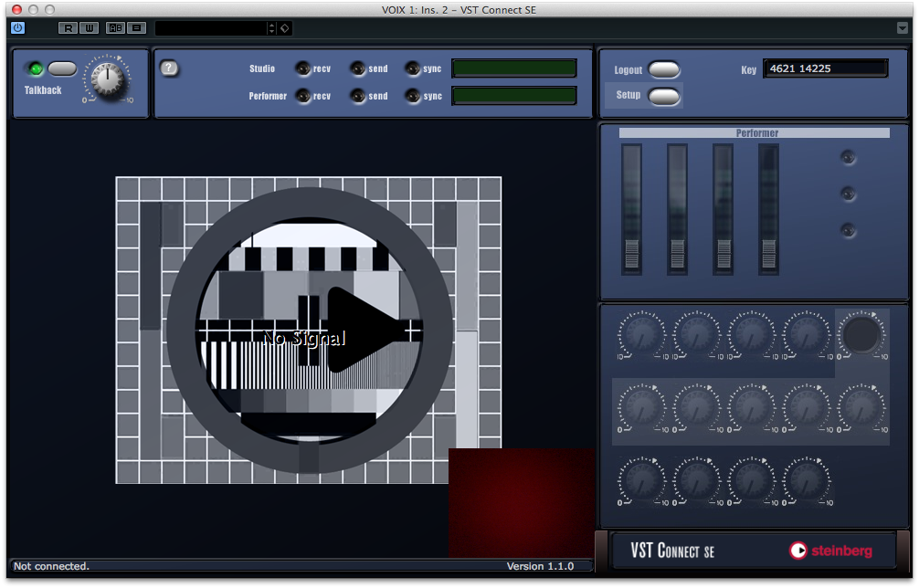Open the list icon next to A/B
Image resolution: width=919 pixels, height=588 pixels.
click(136, 28)
